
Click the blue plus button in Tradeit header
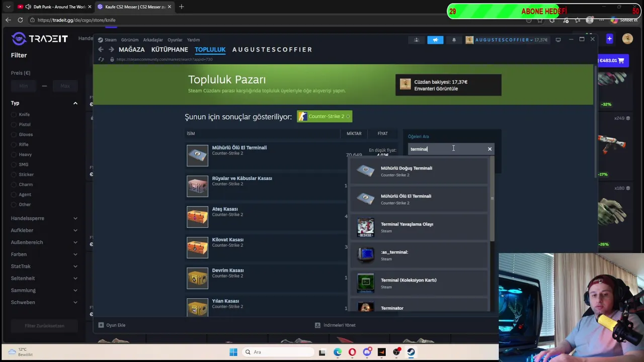tap(609, 39)
